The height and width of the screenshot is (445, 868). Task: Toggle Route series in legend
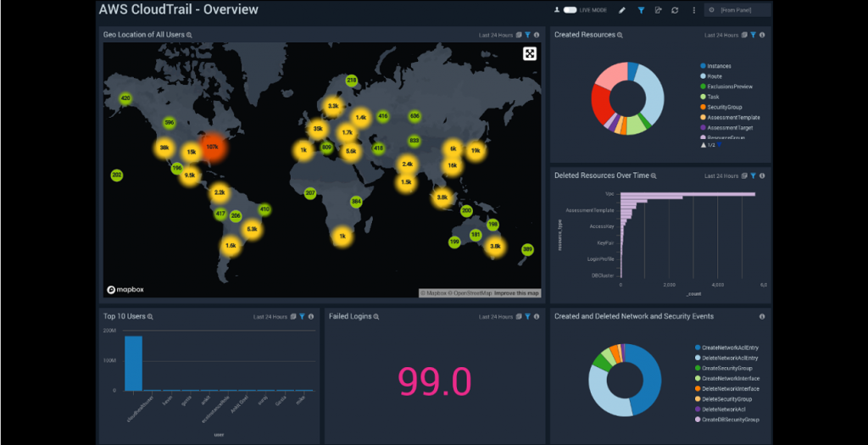[x=711, y=75]
